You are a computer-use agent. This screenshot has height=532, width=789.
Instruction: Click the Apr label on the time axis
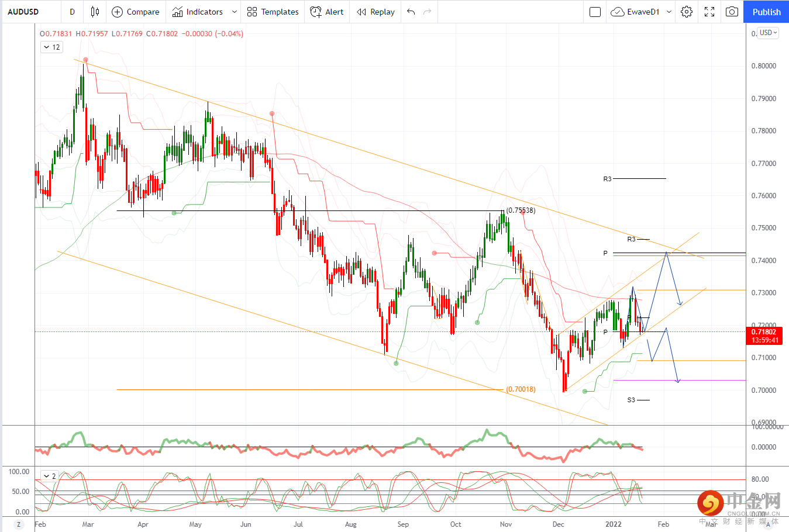pos(143,524)
